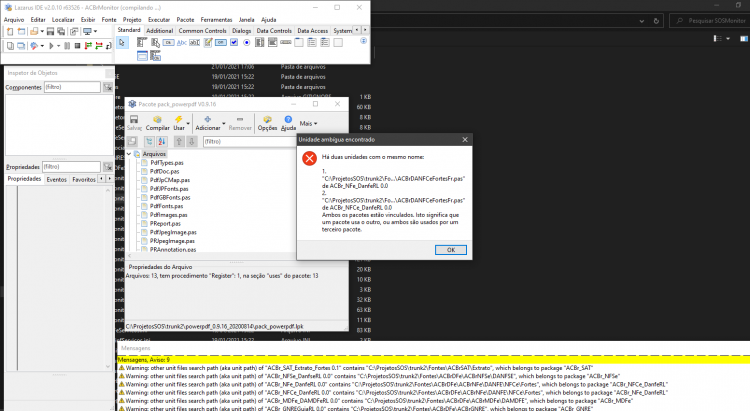Pick the TButton component in palette
The height and width of the screenshot is (411, 750).
pyautogui.click(x=168, y=43)
